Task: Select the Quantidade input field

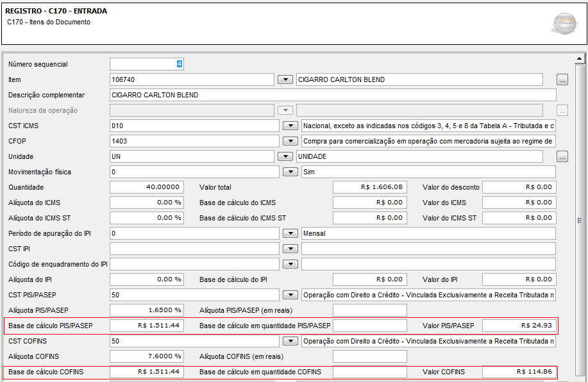Action: pos(147,187)
